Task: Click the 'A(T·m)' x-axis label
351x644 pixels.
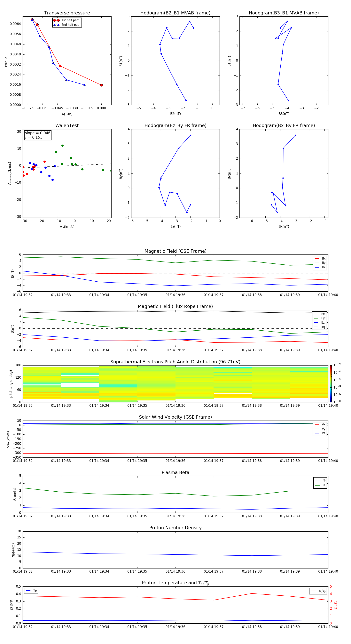Action: (x=67, y=114)
